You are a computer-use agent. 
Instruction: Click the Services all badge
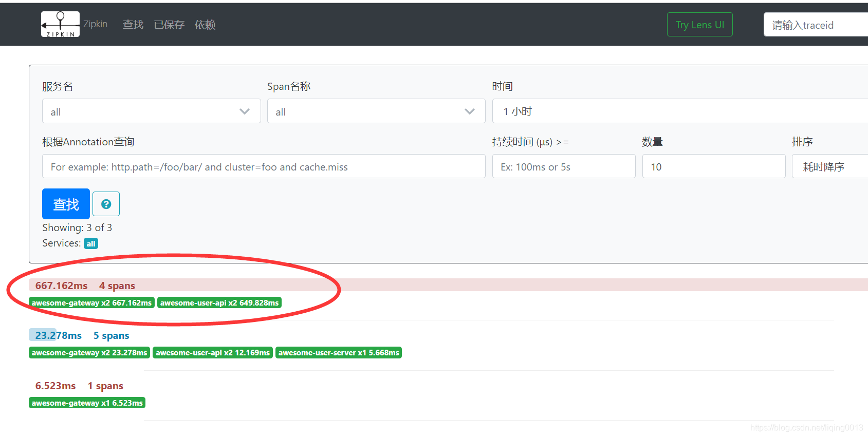pyautogui.click(x=91, y=243)
